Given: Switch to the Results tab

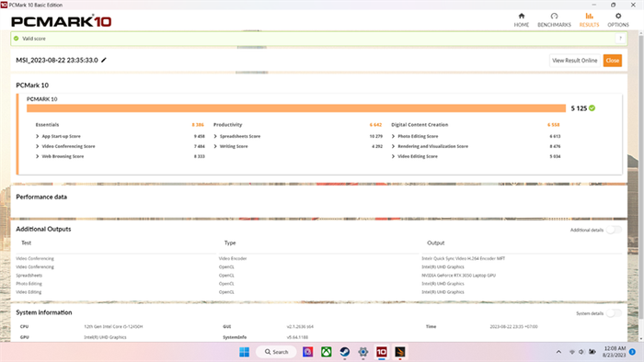Looking at the screenshot, I should [589, 19].
